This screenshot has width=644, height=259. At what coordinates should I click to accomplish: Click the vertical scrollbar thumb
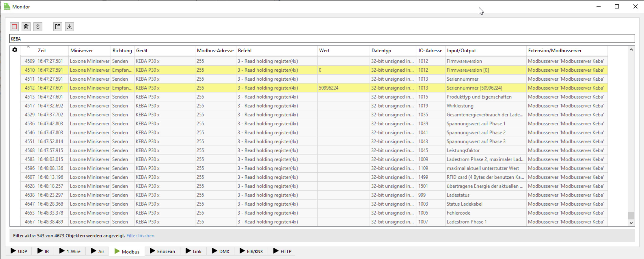point(631,216)
